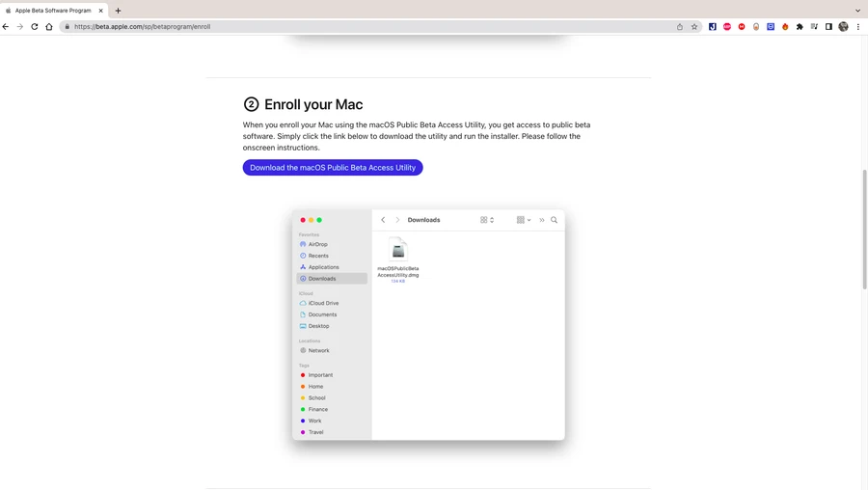Screen dimensions: 868x490
Task: Click the Finder Downloads illustration image
Action: click(x=428, y=325)
